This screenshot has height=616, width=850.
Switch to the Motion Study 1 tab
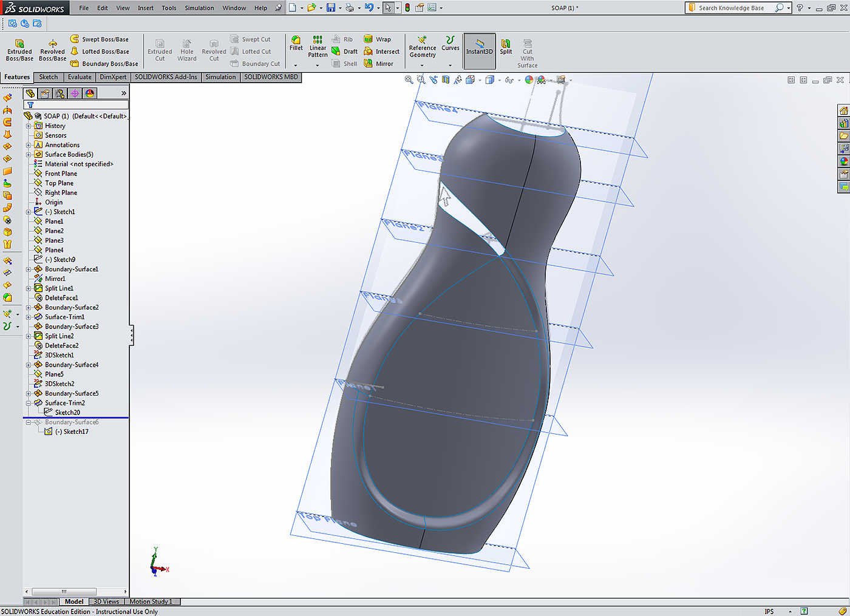(151, 601)
